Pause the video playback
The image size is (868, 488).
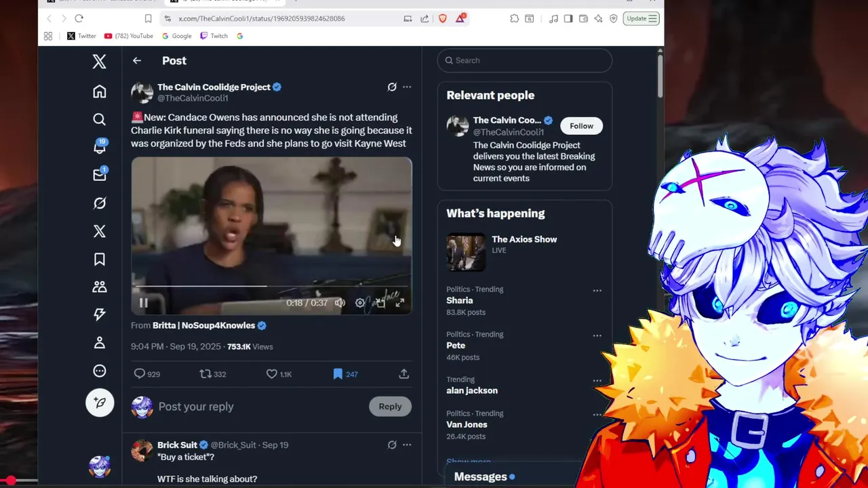[x=144, y=303]
